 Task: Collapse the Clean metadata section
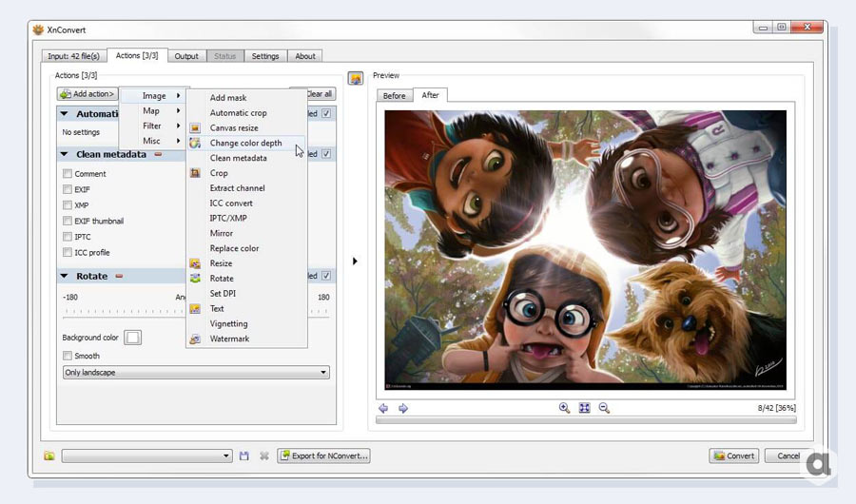[65, 154]
